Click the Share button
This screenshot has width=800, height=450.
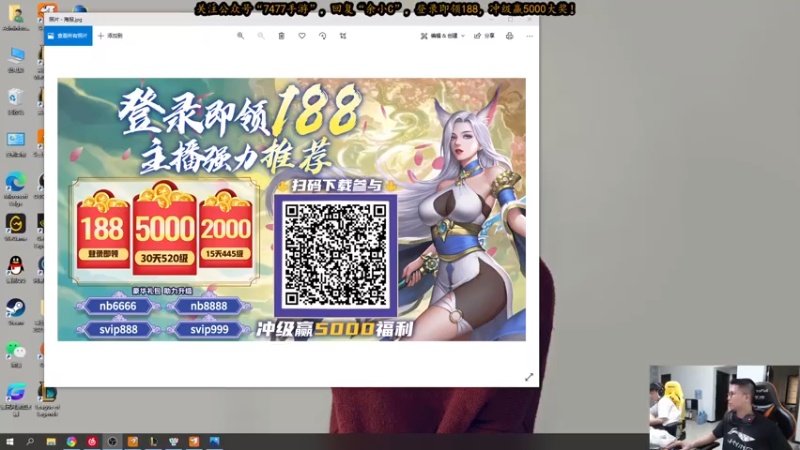(484, 36)
